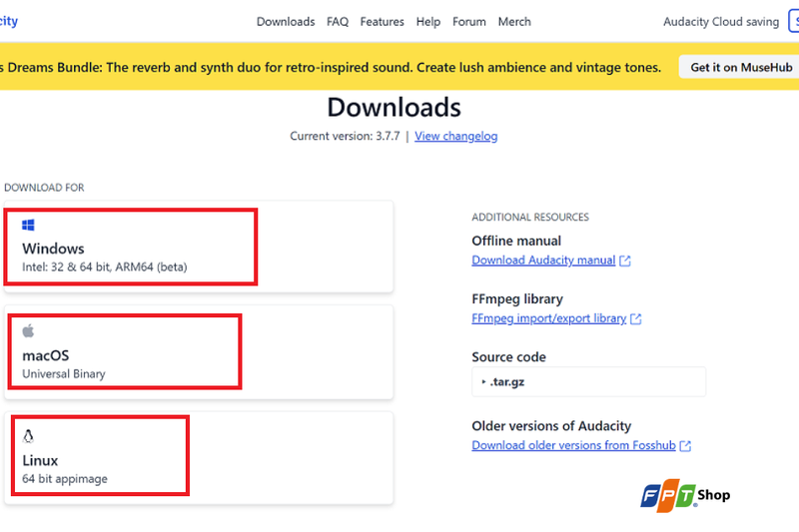Go to Features in the top navigation
Viewport: 799px width, 532px height.
382,22
